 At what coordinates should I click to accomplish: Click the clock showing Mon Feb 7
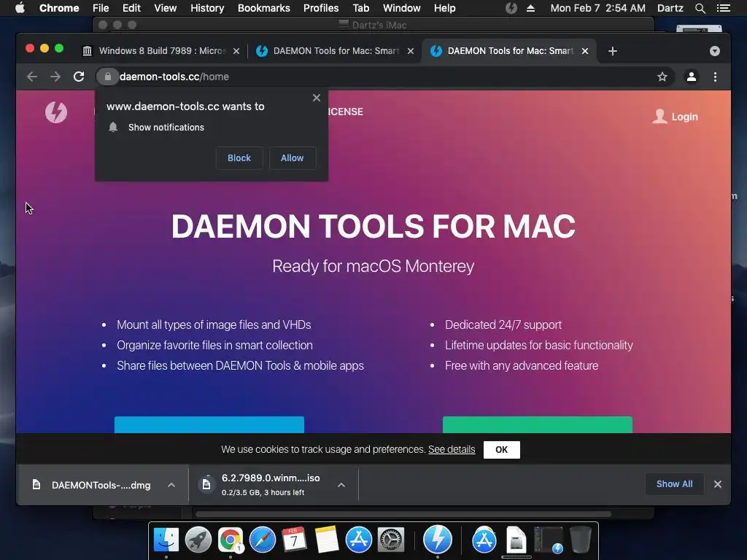tap(598, 8)
